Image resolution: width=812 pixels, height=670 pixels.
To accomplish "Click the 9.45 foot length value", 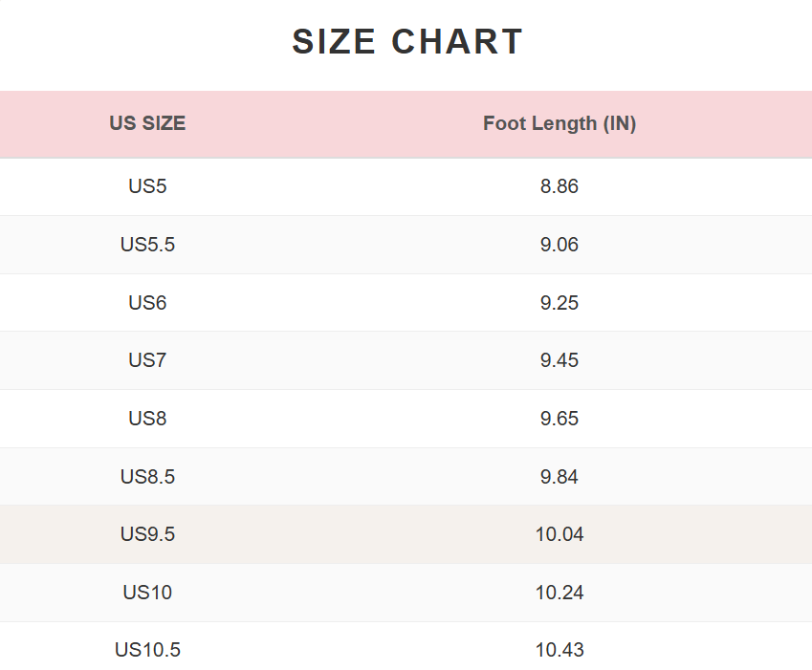I will click(x=560, y=360).
